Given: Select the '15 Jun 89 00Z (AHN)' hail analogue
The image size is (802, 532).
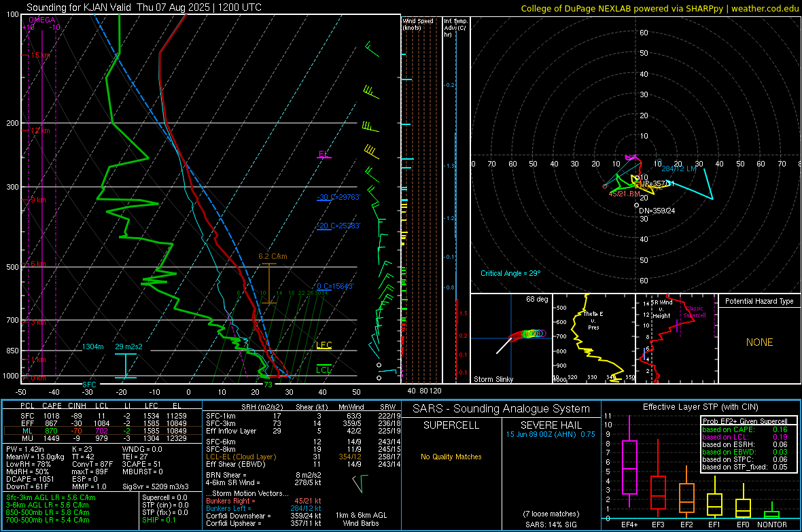Looking at the screenshot, I should pyautogui.click(x=541, y=434).
